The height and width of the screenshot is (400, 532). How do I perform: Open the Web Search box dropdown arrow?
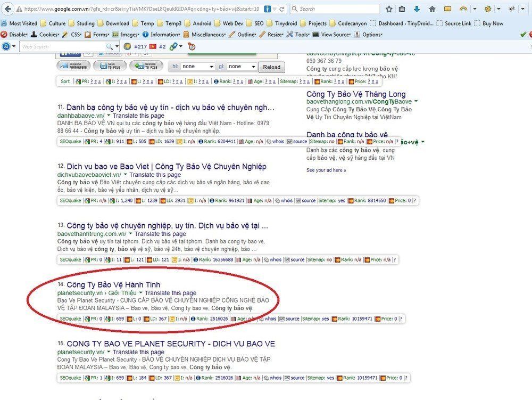coord(117,46)
